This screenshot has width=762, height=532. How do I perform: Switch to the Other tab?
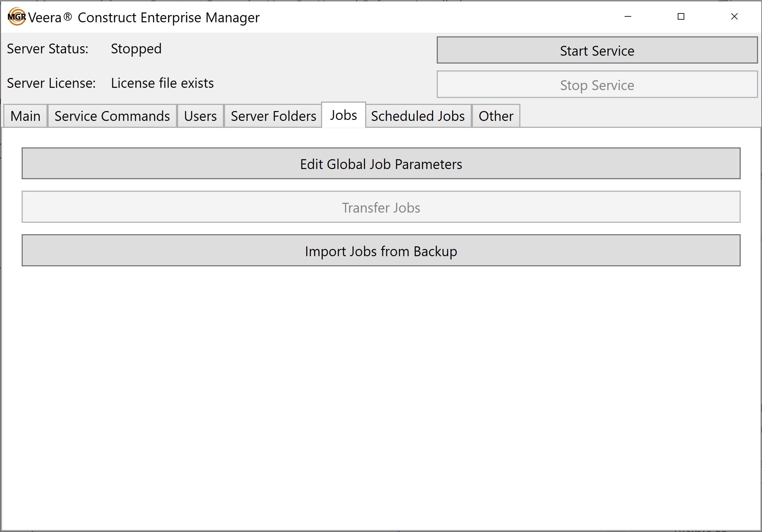point(496,116)
